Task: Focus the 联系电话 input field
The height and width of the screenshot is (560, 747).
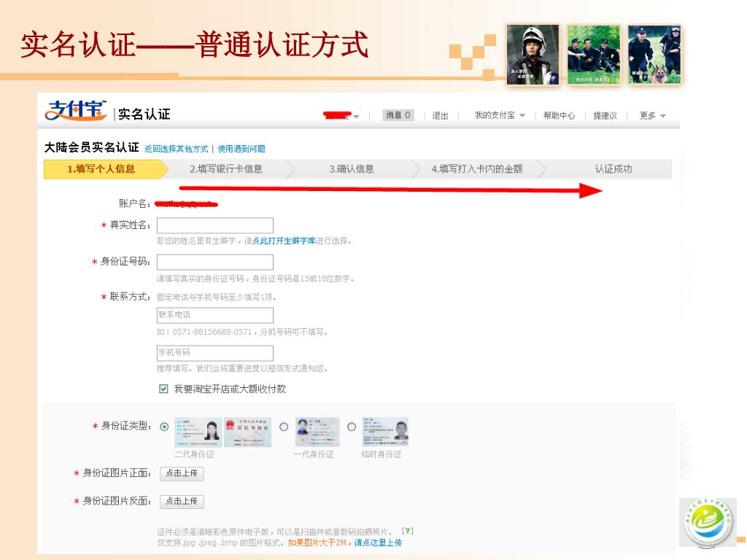Action: click(215, 315)
